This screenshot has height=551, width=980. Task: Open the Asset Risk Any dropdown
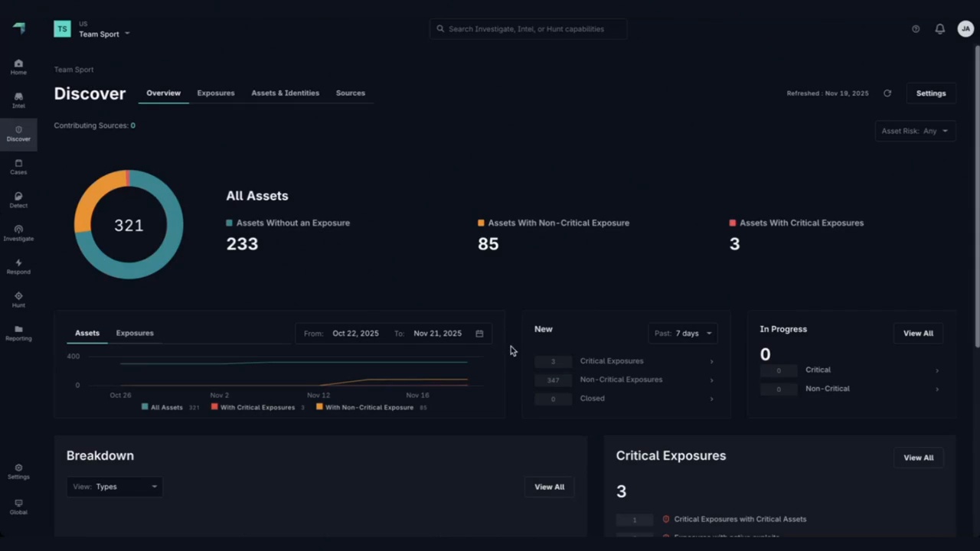[915, 131]
